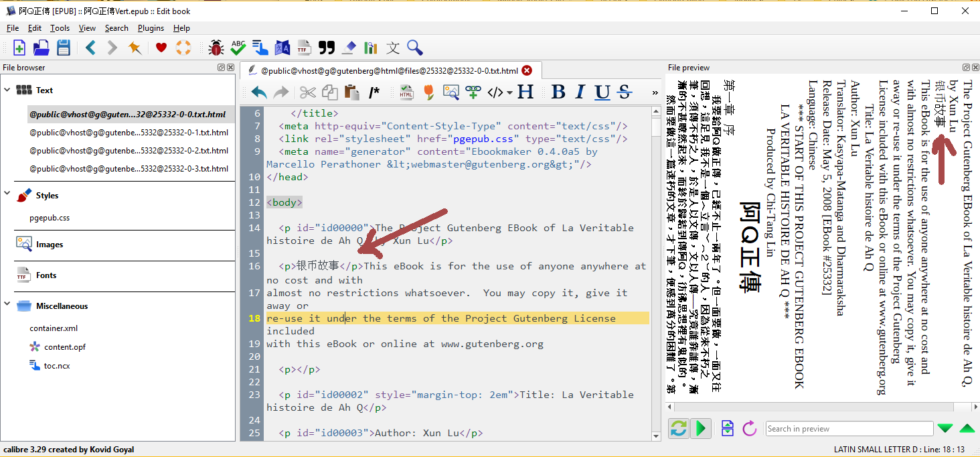
Task: Open the Tools menu
Action: point(60,28)
